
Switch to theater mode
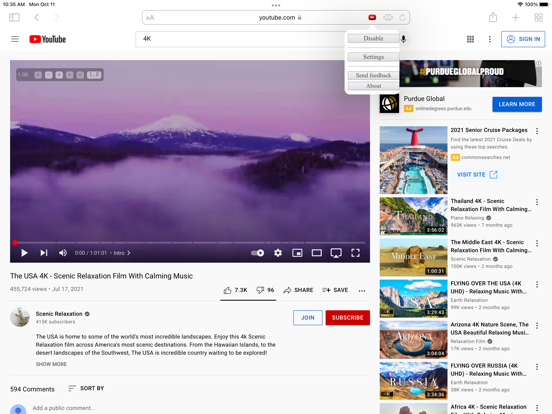coord(316,253)
